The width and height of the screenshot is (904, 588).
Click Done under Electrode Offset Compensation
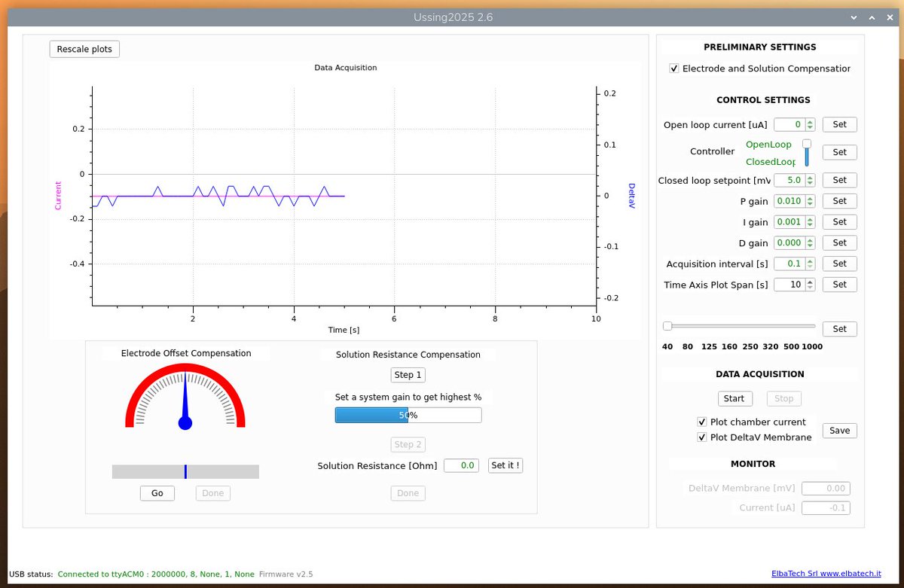[x=213, y=493]
